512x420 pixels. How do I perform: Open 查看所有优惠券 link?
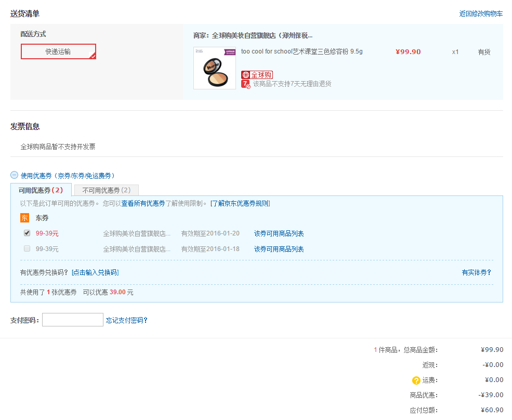(143, 203)
